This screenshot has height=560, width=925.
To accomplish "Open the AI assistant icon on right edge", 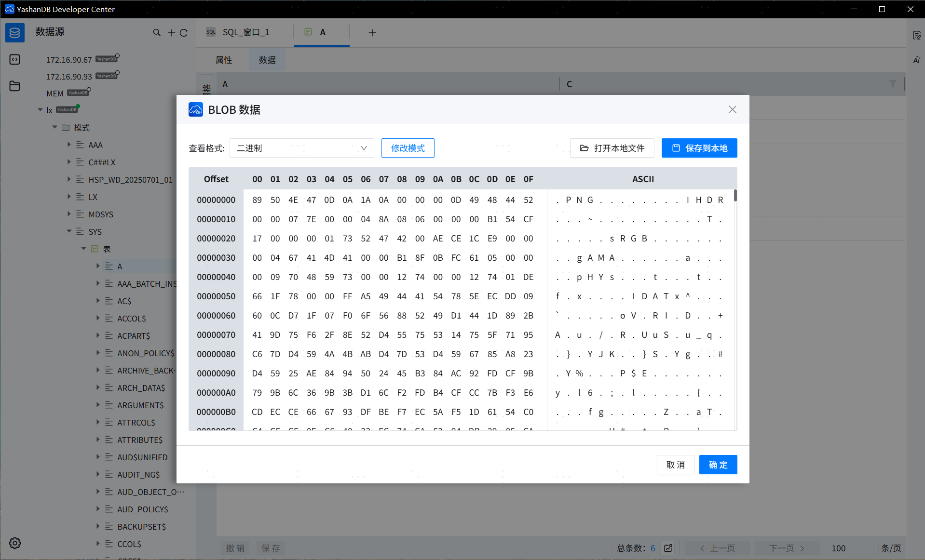I will (x=917, y=60).
